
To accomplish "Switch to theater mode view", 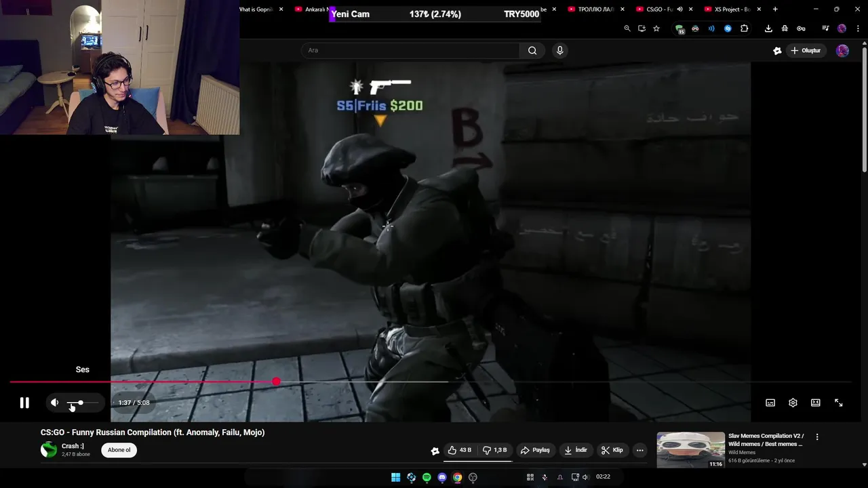I will [816, 403].
